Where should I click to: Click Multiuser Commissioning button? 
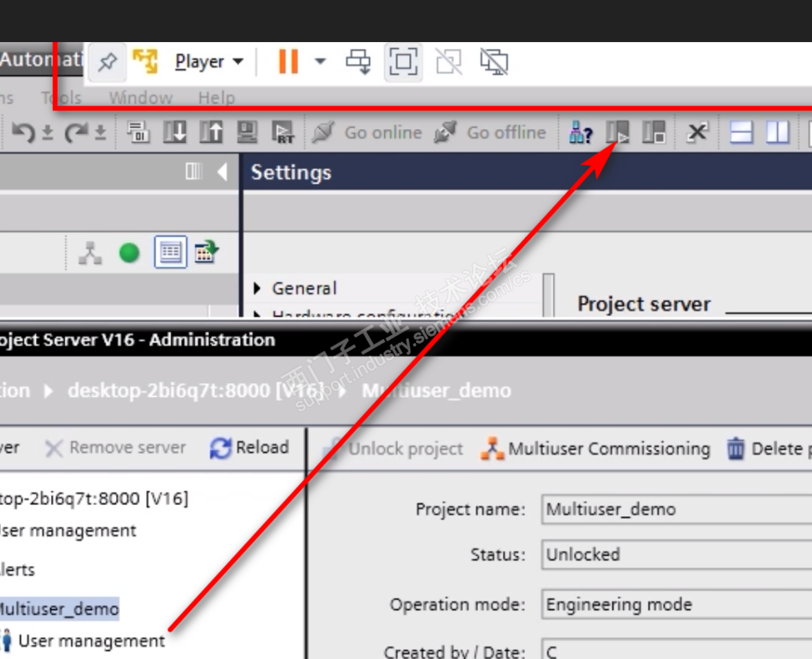(x=595, y=449)
